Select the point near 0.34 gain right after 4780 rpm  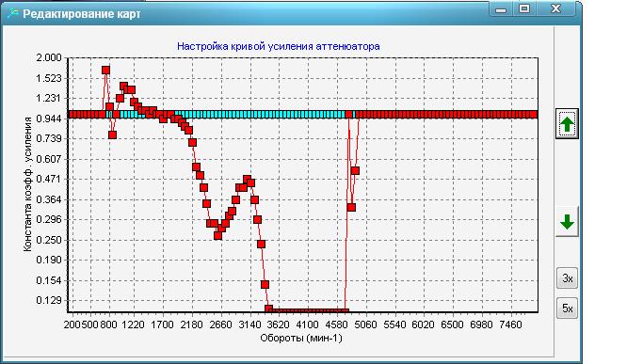[351, 208]
